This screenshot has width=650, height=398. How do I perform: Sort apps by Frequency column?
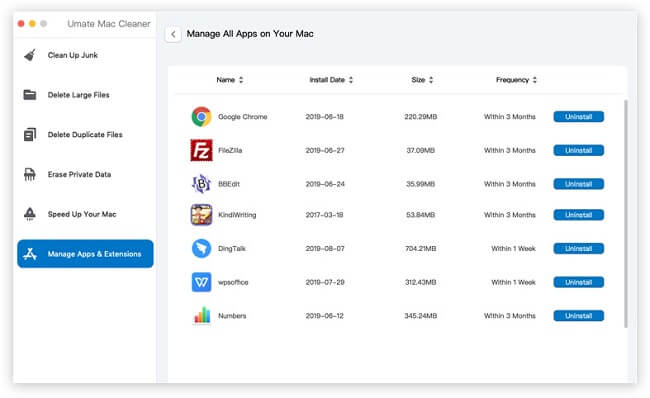pos(516,80)
